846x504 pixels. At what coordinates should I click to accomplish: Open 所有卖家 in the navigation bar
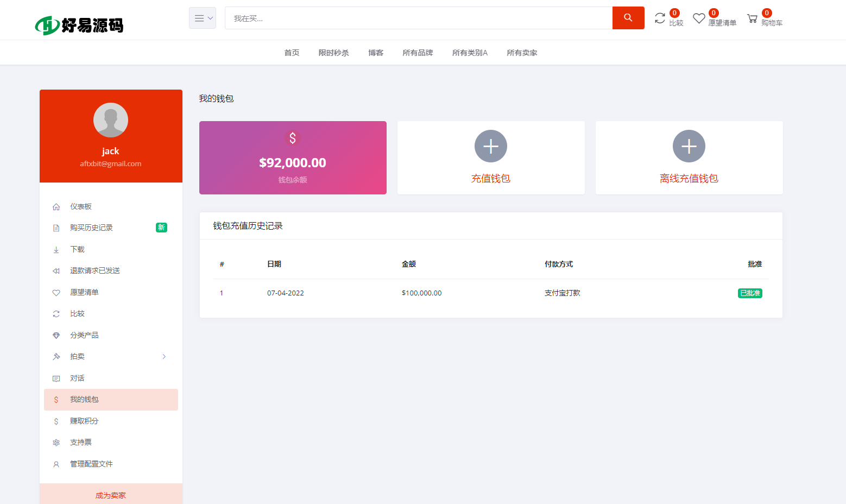(x=522, y=53)
